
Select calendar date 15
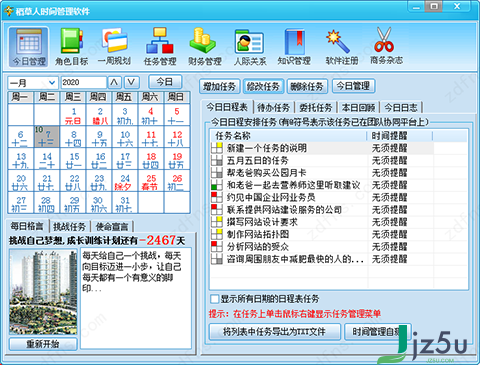pyautogui.click(x=73, y=160)
